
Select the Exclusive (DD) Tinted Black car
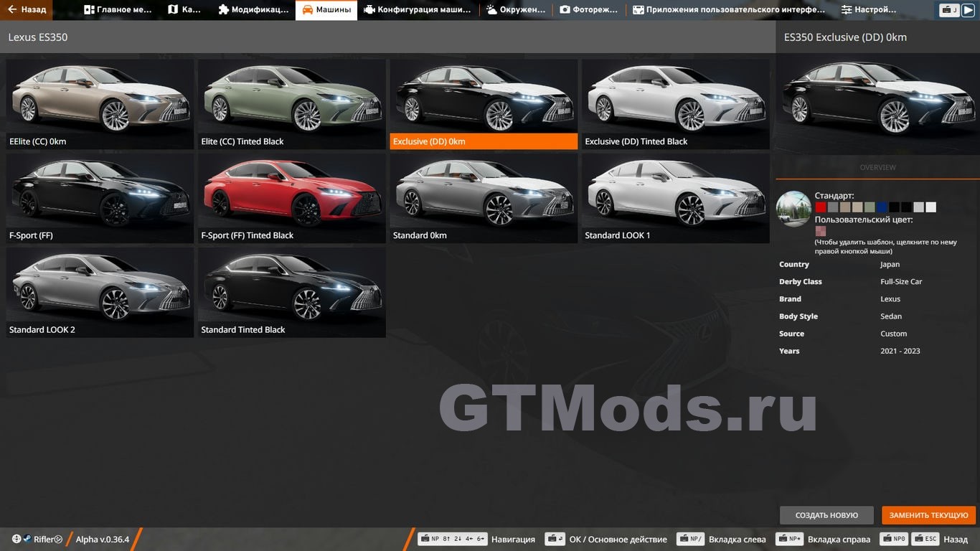(x=675, y=103)
